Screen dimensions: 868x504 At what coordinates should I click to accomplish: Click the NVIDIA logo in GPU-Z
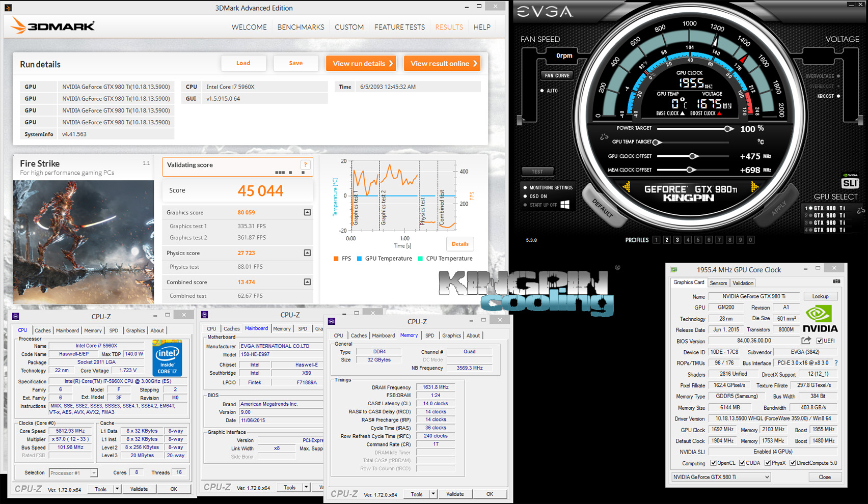click(x=820, y=319)
